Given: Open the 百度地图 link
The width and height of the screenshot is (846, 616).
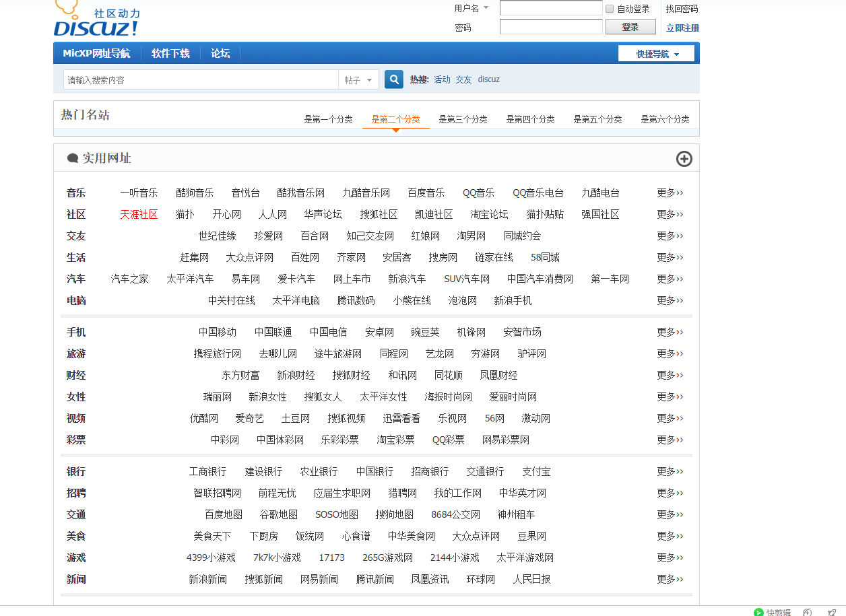Looking at the screenshot, I should click(224, 514).
